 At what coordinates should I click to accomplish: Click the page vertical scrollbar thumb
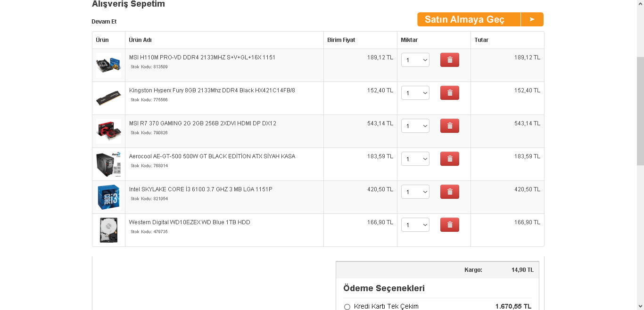click(640, 111)
